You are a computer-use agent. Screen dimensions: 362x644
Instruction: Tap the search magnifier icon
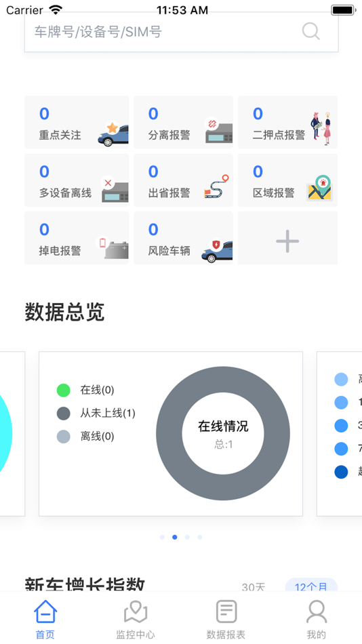pyautogui.click(x=311, y=31)
